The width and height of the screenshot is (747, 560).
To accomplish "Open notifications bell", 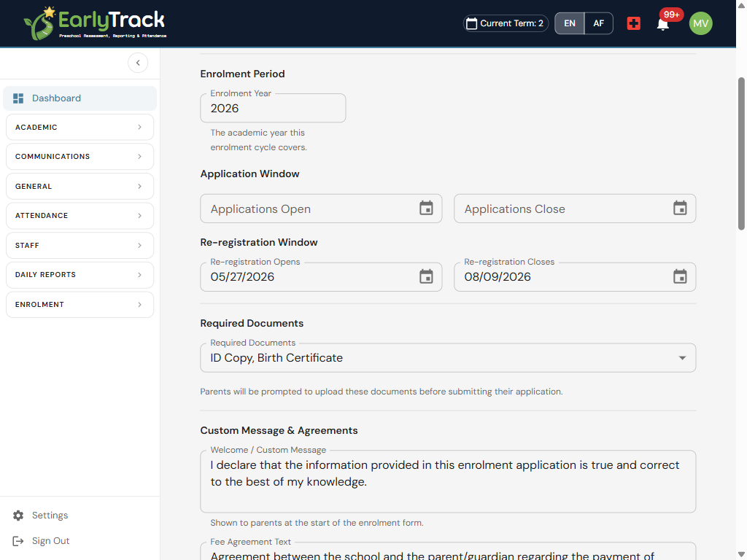I will (x=662, y=24).
